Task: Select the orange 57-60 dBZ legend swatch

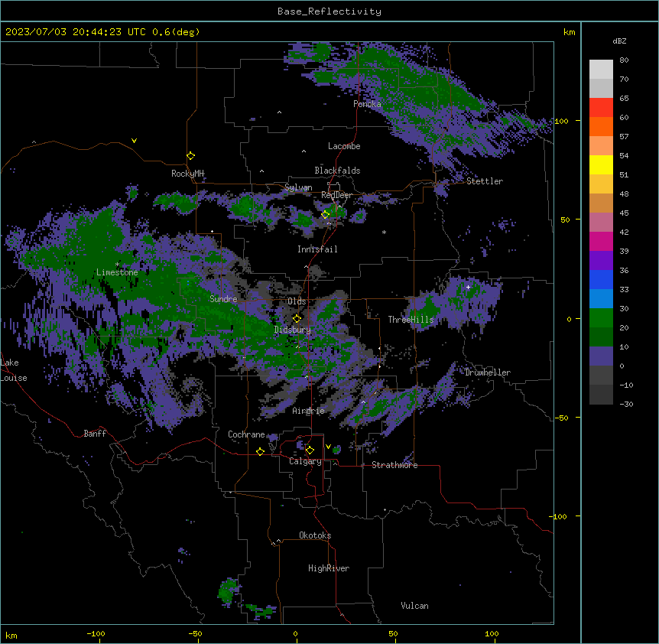Action: pos(601,126)
